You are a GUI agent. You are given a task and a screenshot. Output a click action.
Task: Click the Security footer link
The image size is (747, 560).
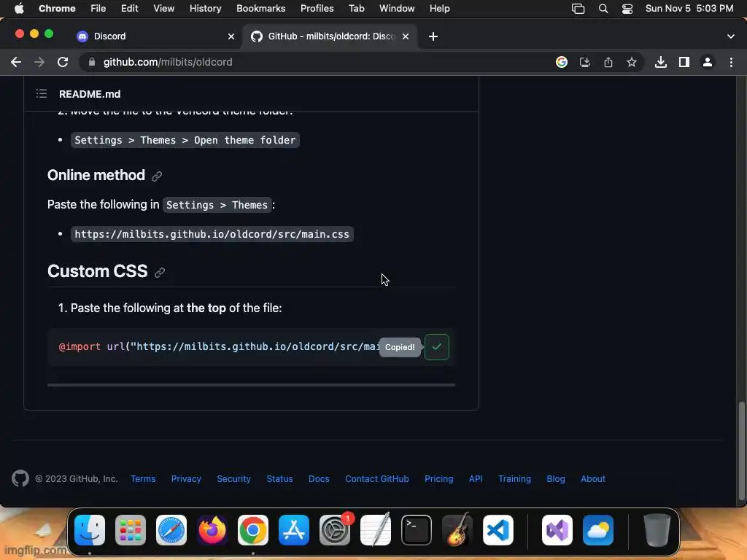234,478
